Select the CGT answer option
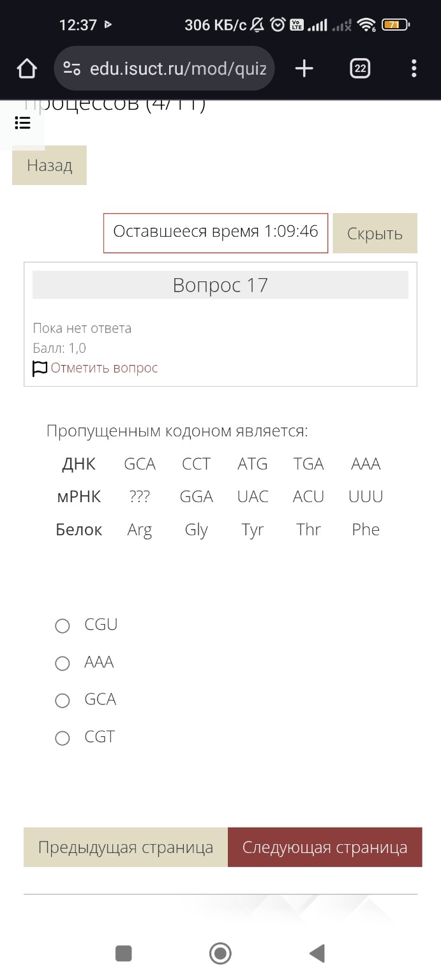This screenshot has width=441, height=980. point(62,738)
